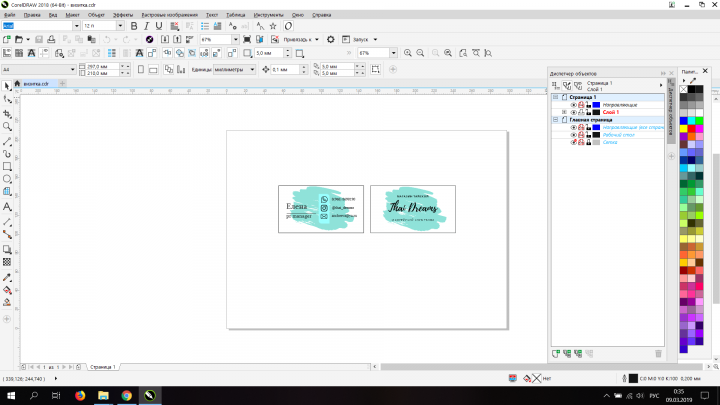Select the Zoom tool in the toolbox
Image resolution: width=720 pixels, height=405 pixels.
[x=7, y=127]
